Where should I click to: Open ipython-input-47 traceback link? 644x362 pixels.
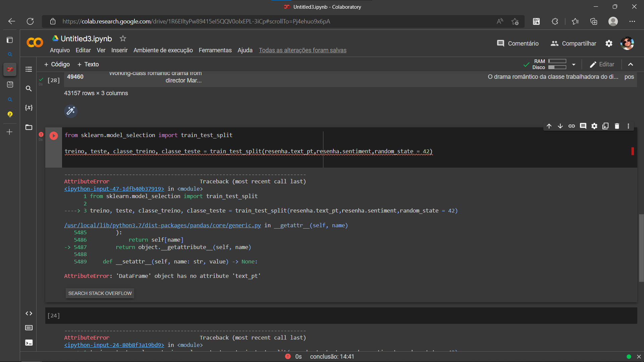pyautogui.click(x=114, y=189)
